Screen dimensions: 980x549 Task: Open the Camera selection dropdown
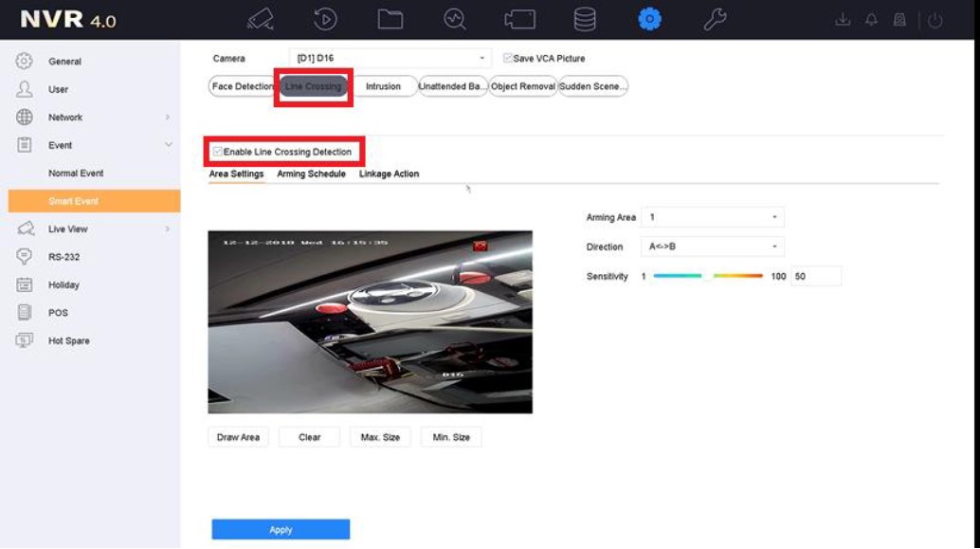(x=390, y=59)
